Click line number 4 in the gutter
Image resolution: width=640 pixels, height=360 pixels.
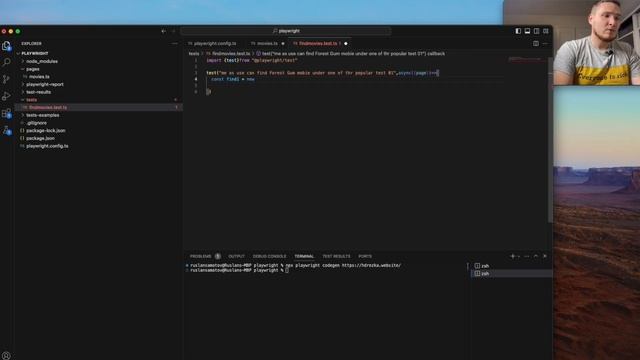tap(196, 79)
